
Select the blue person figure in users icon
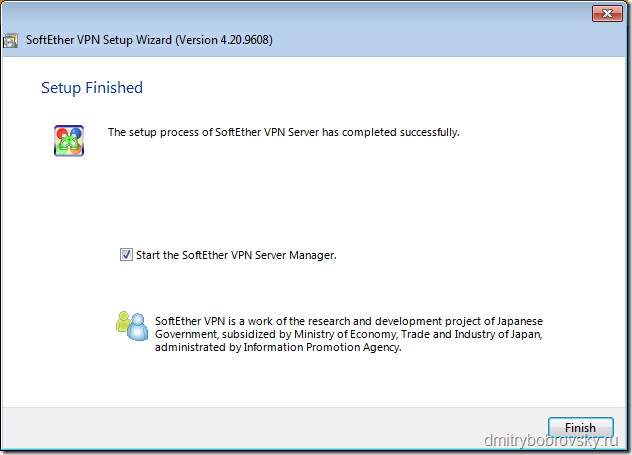(x=138, y=327)
